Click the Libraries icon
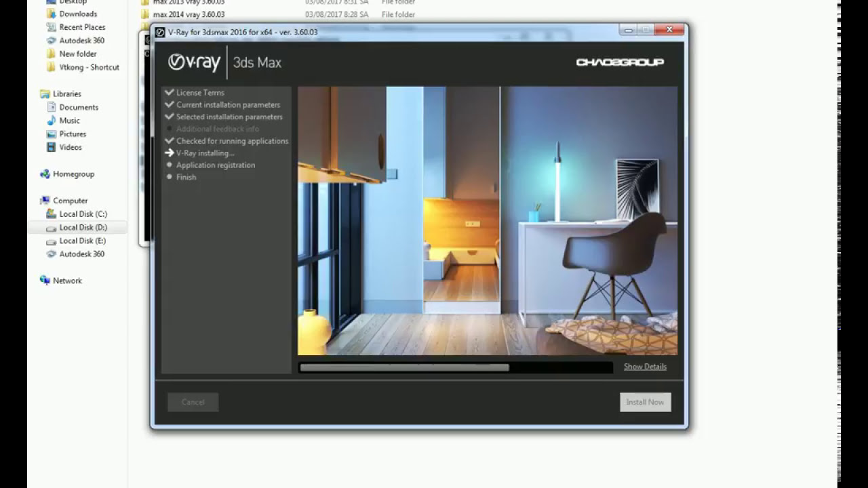Viewport: 868px width, 488px height. (x=45, y=94)
